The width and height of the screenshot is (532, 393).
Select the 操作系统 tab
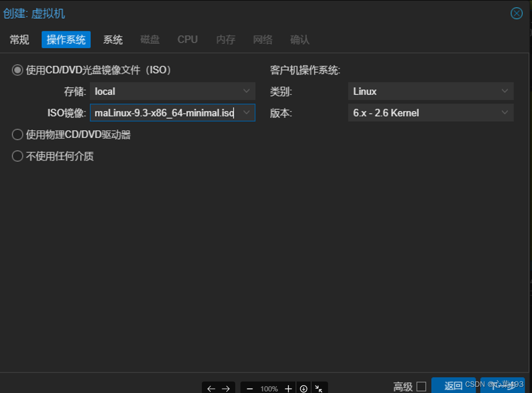click(x=66, y=40)
